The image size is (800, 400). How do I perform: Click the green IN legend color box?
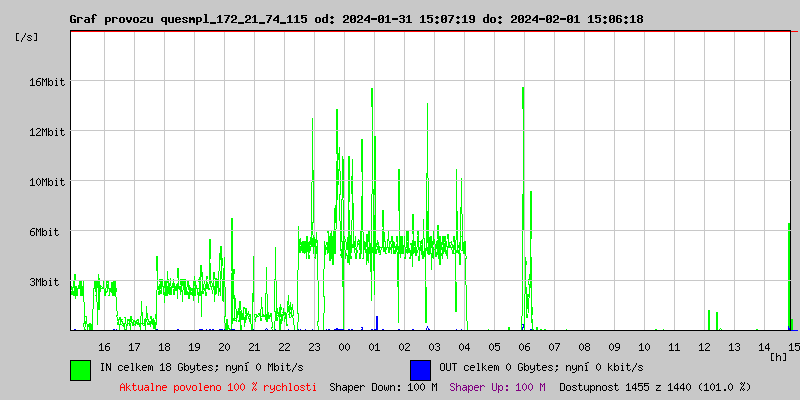pos(80,369)
